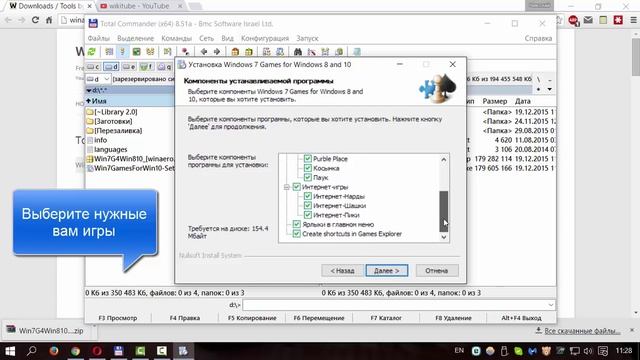Click the mail extension icon in Chrome
640x360 pixels.
[x=588, y=20]
